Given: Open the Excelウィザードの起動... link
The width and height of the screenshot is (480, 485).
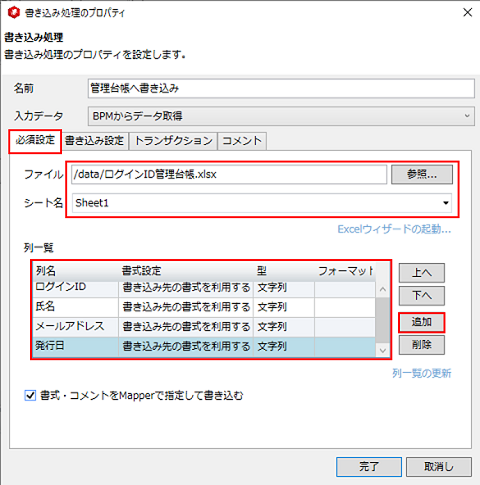Looking at the screenshot, I should coord(394,229).
